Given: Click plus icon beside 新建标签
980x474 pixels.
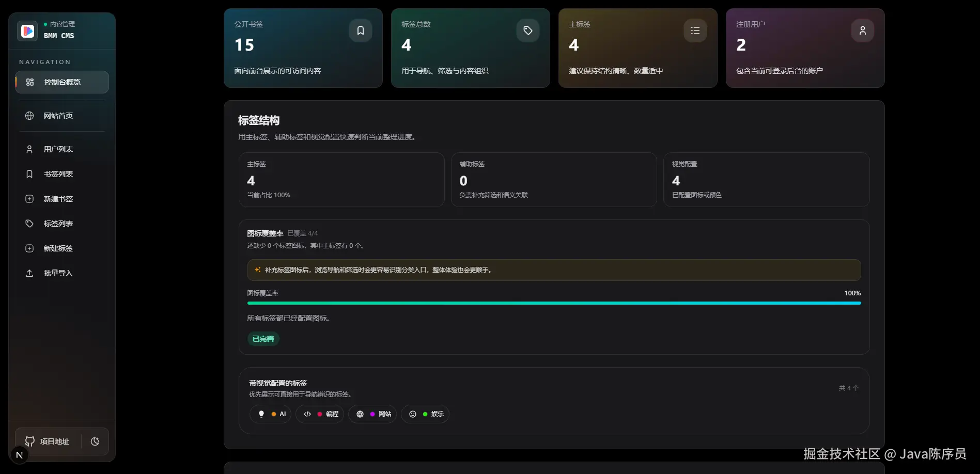Looking at the screenshot, I should tap(29, 248).
